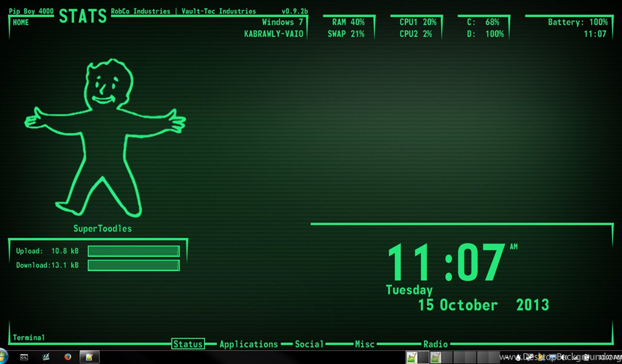Click the Windows 7 label
622x364 pixels.
coord(282,22)
